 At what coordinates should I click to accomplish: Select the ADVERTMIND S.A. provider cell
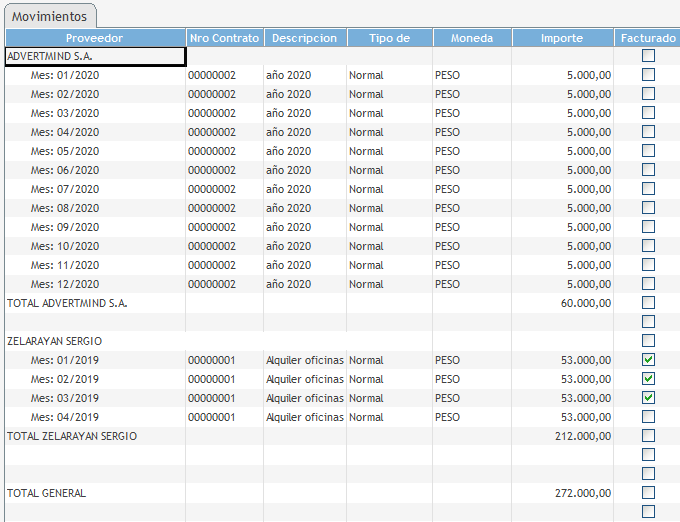95,57
